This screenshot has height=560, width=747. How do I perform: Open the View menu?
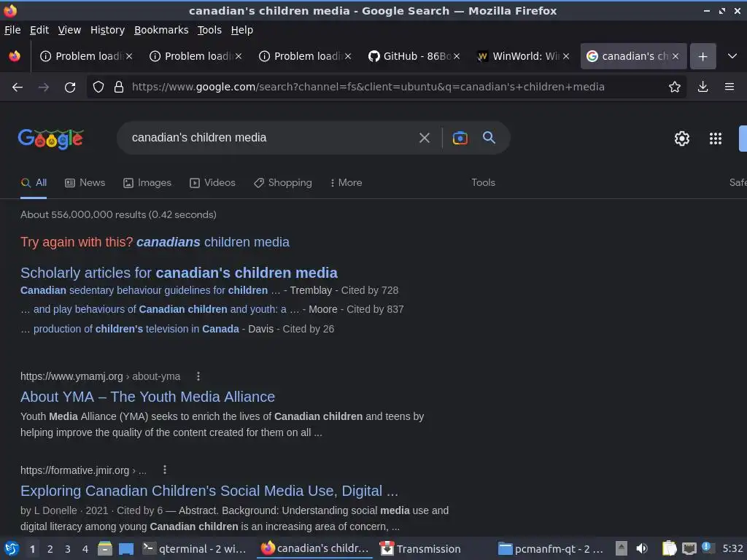69,30
